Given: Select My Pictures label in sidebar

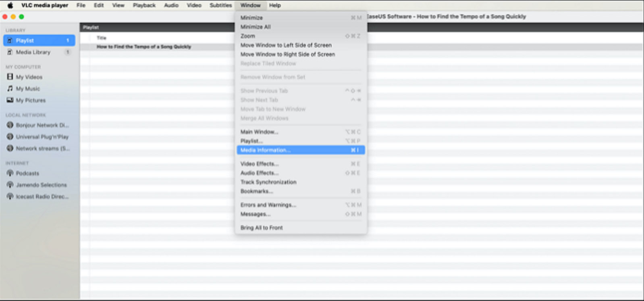Looking at the screenshot, I should point(31,100).
